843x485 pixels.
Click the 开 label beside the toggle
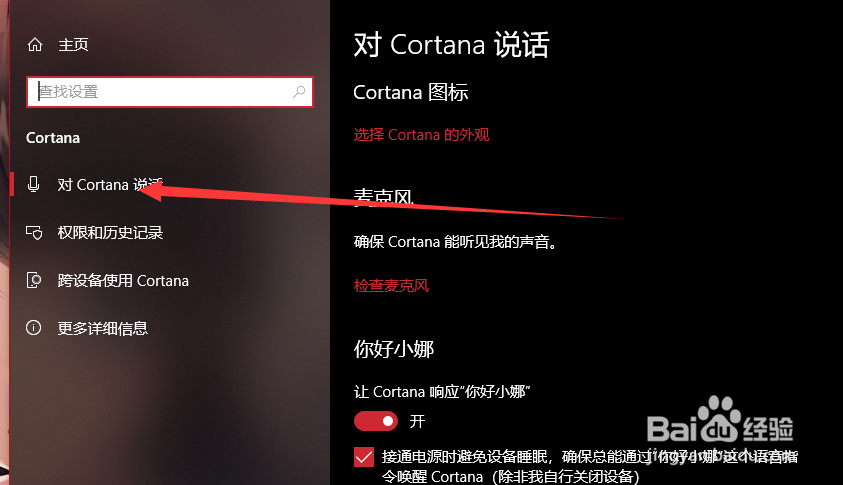click(x=417, y=421)
